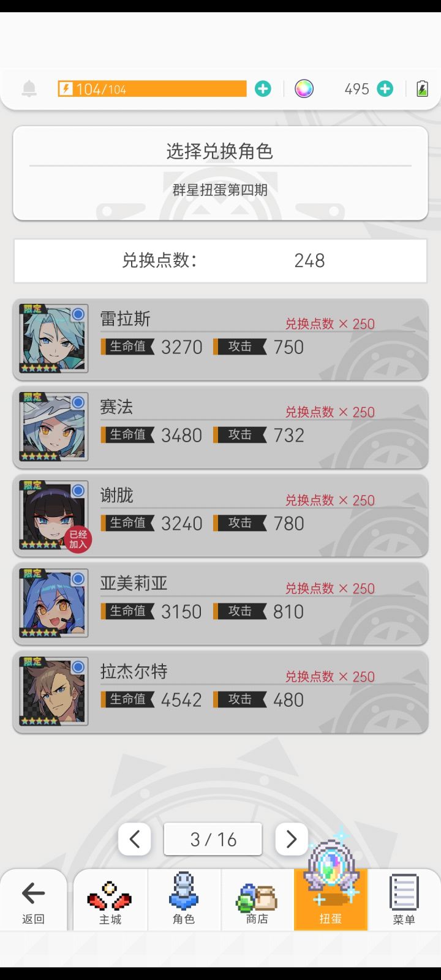Select 亚美莉亚 character portrait
441x980 pixels.
click(53, 603)
